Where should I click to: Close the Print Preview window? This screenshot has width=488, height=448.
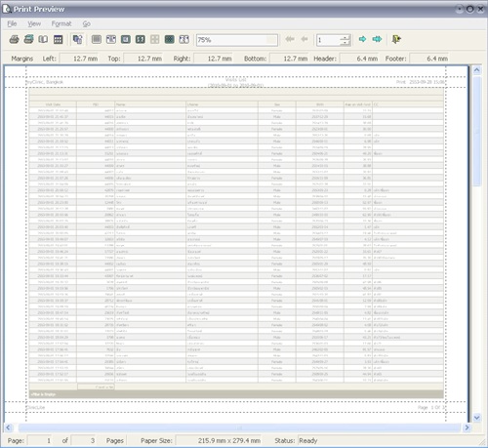[480, 9]
